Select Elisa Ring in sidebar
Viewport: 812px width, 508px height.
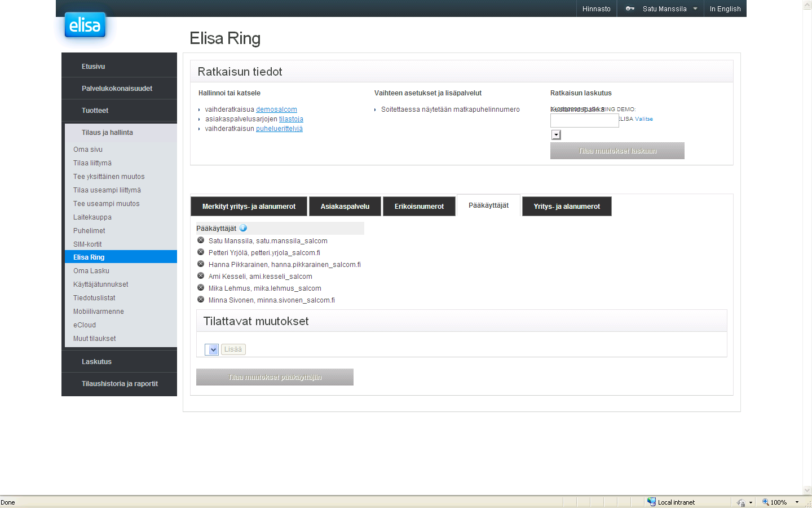[121, 257]
